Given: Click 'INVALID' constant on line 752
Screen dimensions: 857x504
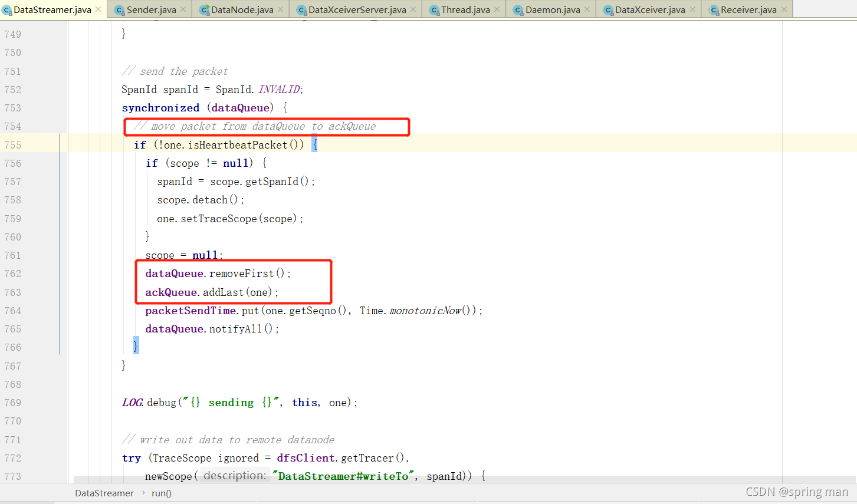Looking at the screenshot, I should pos(279,90).
